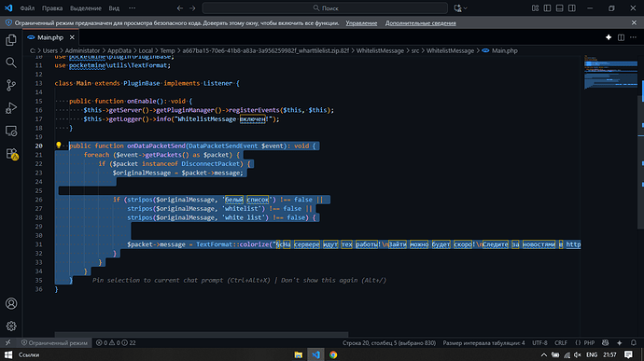Open editor More Actions ellipsis

point(634,37)
